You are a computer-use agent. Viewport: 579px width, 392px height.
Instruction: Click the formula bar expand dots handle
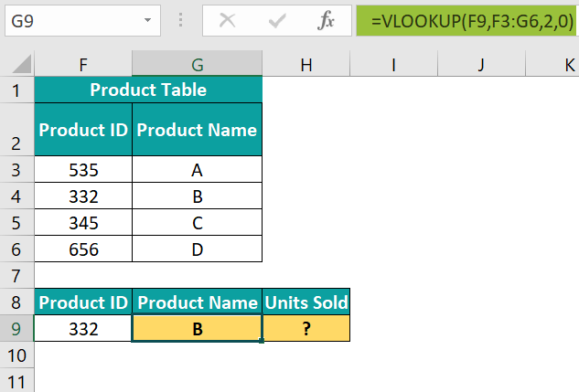[x=180, y=20]
